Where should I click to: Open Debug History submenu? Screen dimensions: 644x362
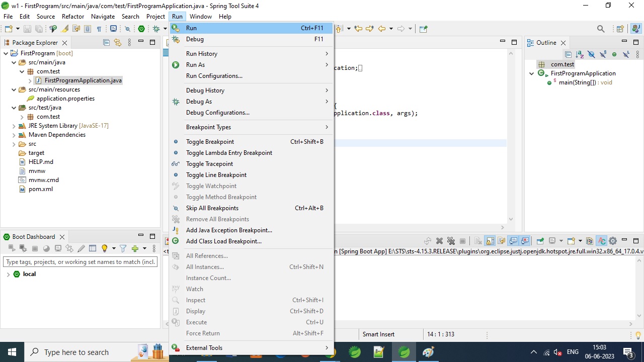(251, 90)
